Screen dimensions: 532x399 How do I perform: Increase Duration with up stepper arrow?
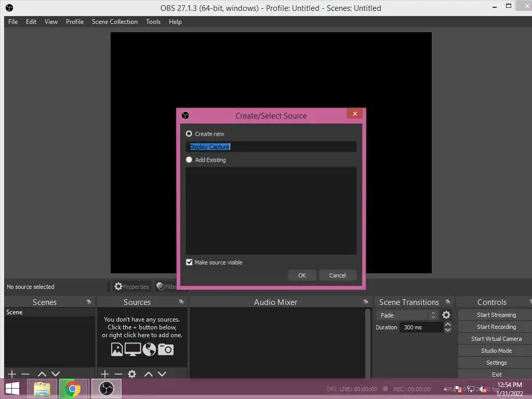[x=448, y=325]
